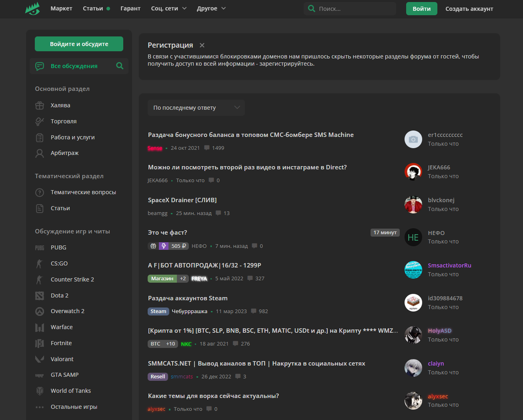Click the search magnifier beside Все обсуждения
The width and height of the screenshot is (523, 420).
point(120,66)
